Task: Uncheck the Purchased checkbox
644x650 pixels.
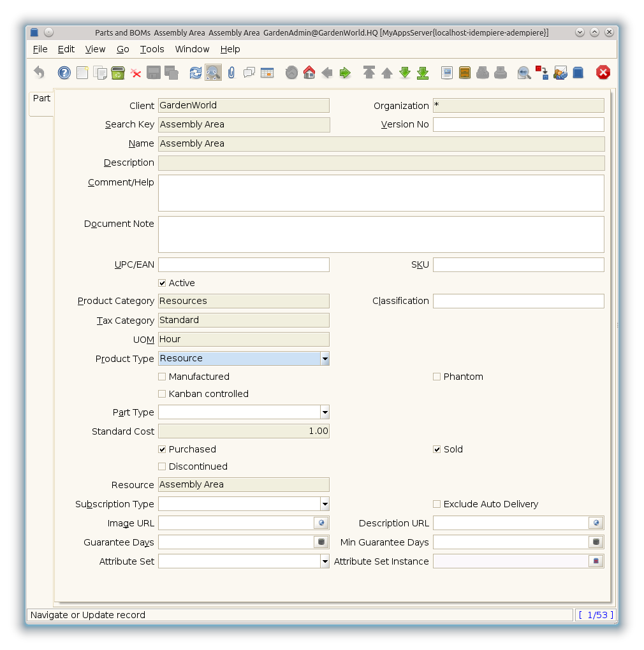Action: click(162, 449)
